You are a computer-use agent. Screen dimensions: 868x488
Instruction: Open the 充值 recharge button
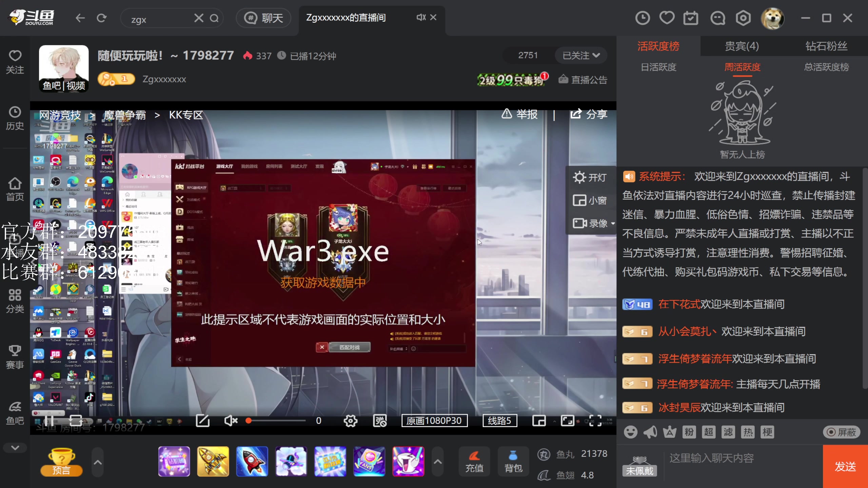click(474, 462)
